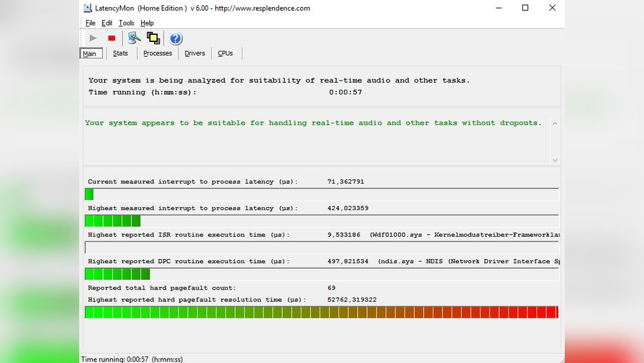The width and height of the screenshot is (644, 363).
Task: Click 'Highest reported hard pagefault resolution time' label
Action: pos(196,300)
